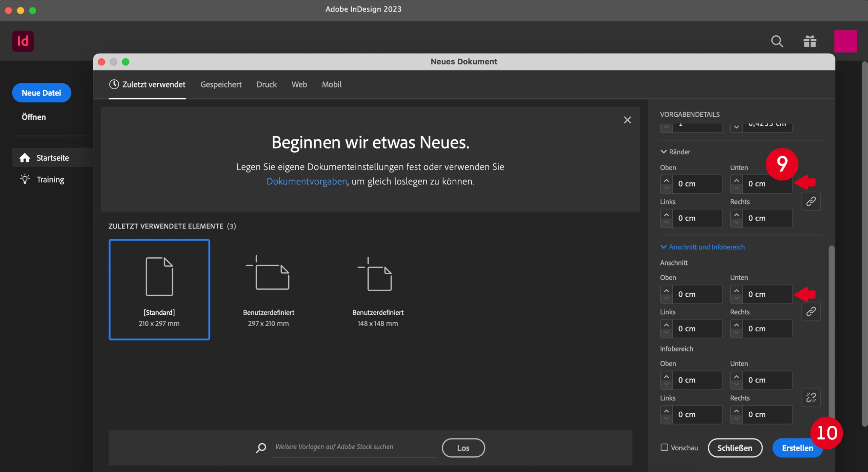Open the Gespeichert tab

pyautogui.click(x=221, y=84)
